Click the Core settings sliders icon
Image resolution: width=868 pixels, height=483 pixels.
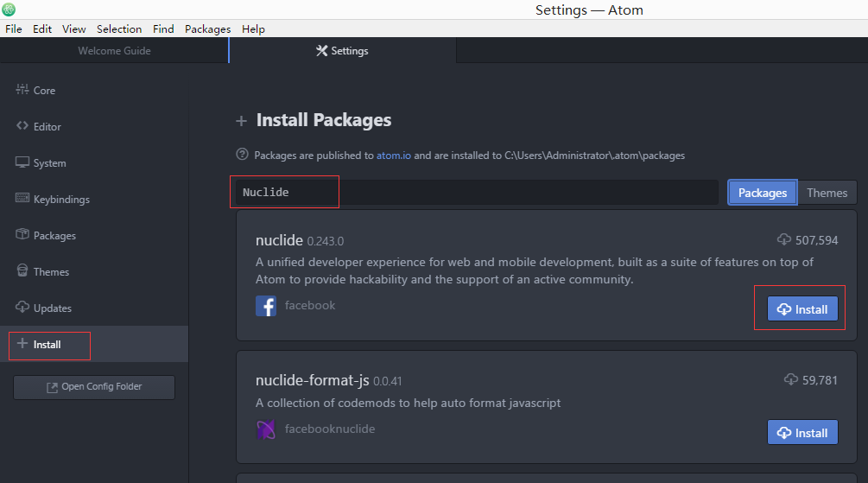(x=22, y=89)
